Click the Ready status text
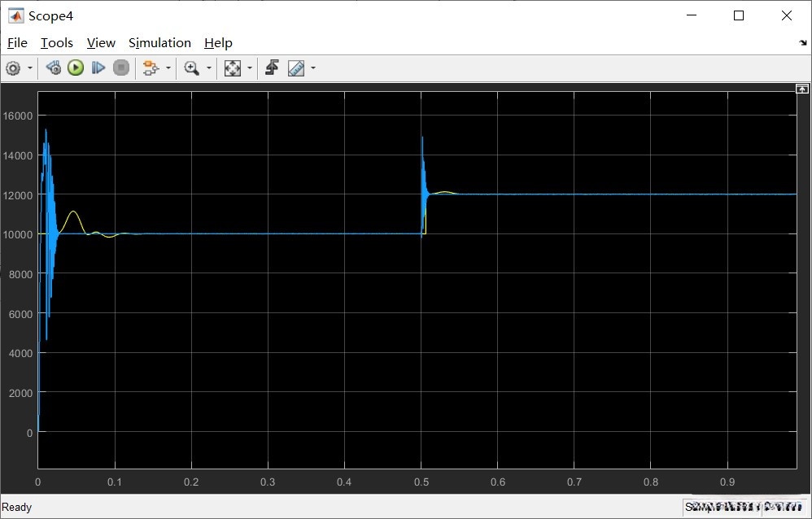Viewport: 812px width, 519px height. click(x=16, y=507)
